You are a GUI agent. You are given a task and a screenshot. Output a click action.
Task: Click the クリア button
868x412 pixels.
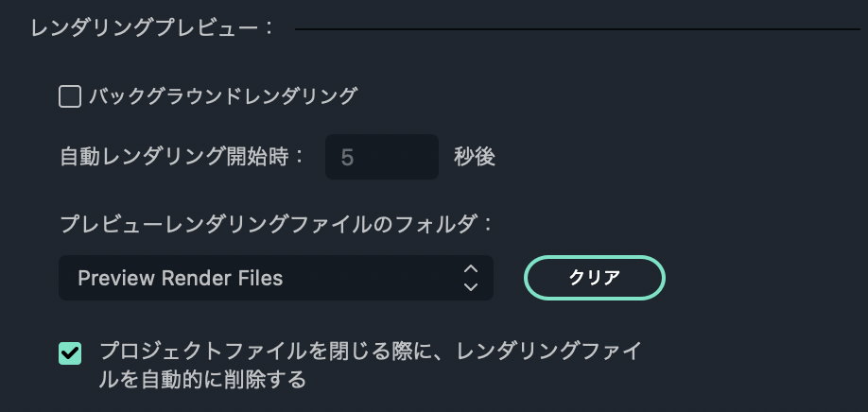pyautogui.click(x=594, y=278)
